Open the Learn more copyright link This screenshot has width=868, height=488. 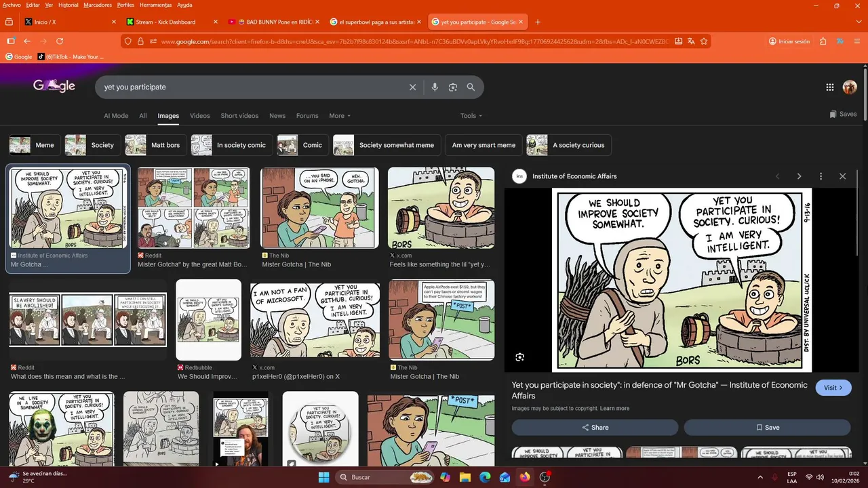614,408
